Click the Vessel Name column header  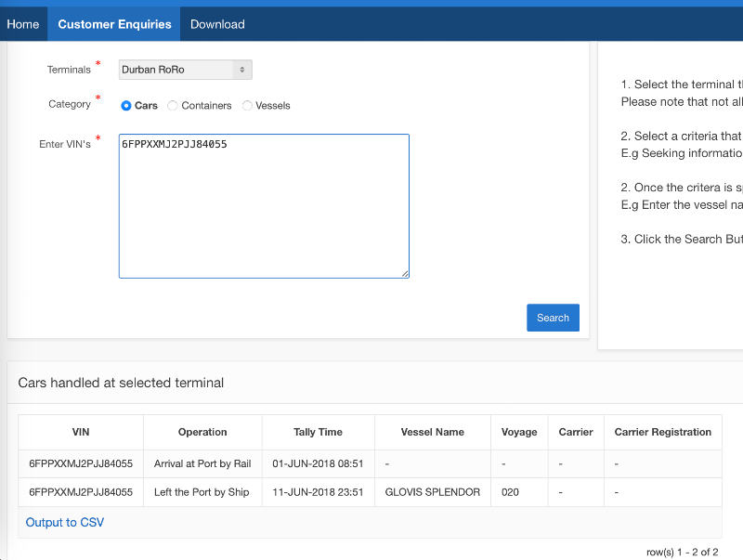click(433, 432)
